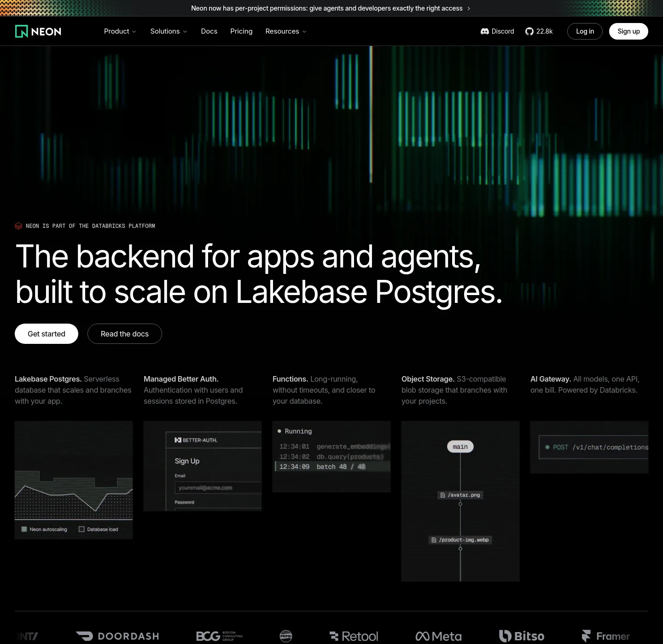
Task: Click the Bitso logo
Action: (x=522, y=636)
